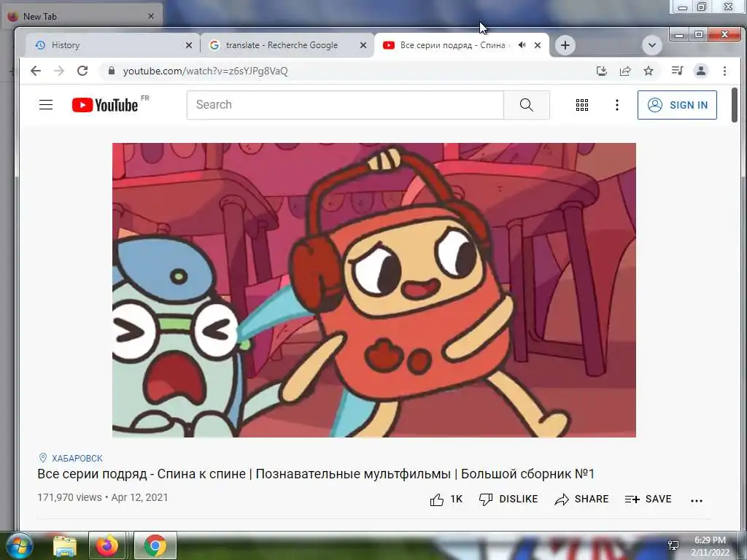Close the translate Google tab

click(x=363, y=45)
